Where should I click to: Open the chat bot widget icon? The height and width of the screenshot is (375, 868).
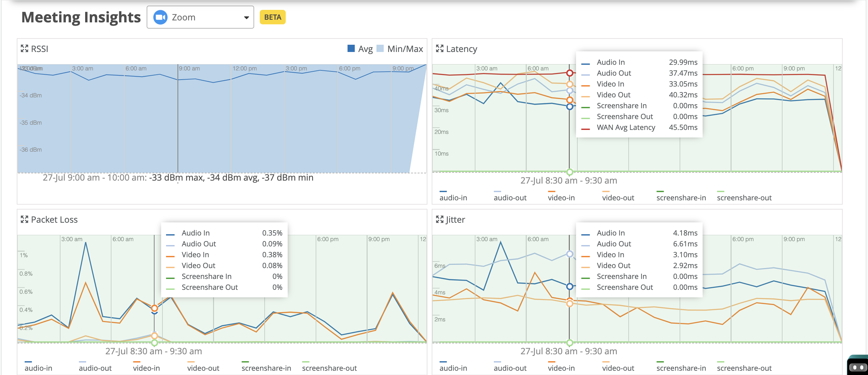(x=858, y=367)
